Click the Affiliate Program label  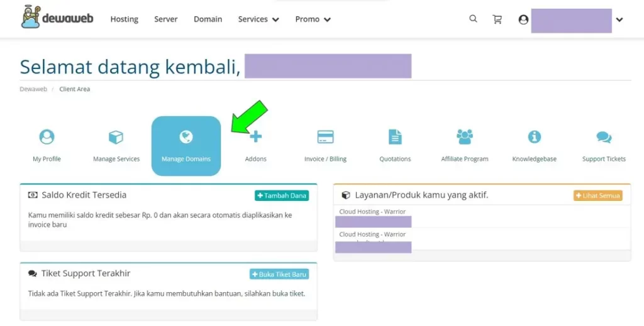pyautogui.click(x=465, y=159)
